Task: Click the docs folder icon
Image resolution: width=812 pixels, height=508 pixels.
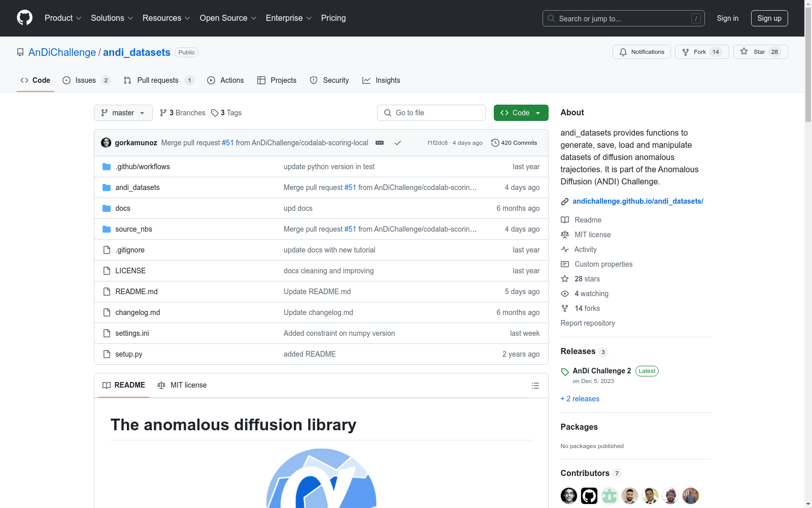Action: pyautogui.click(x=107, y=208)
